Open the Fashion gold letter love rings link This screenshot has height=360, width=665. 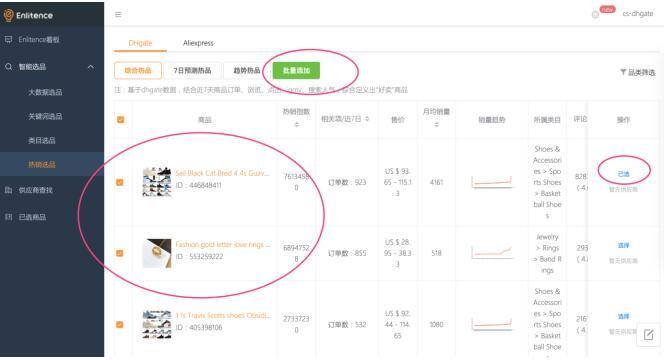(223, 244)
